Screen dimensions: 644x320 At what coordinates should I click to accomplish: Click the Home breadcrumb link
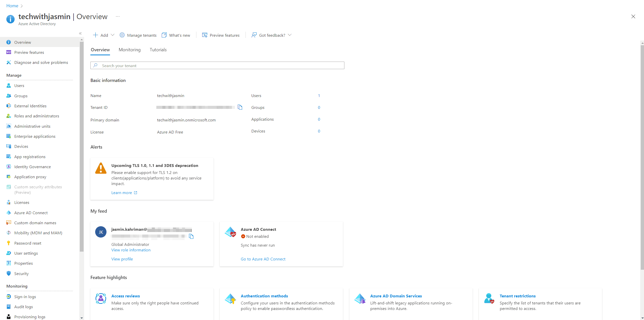[12, 6]
